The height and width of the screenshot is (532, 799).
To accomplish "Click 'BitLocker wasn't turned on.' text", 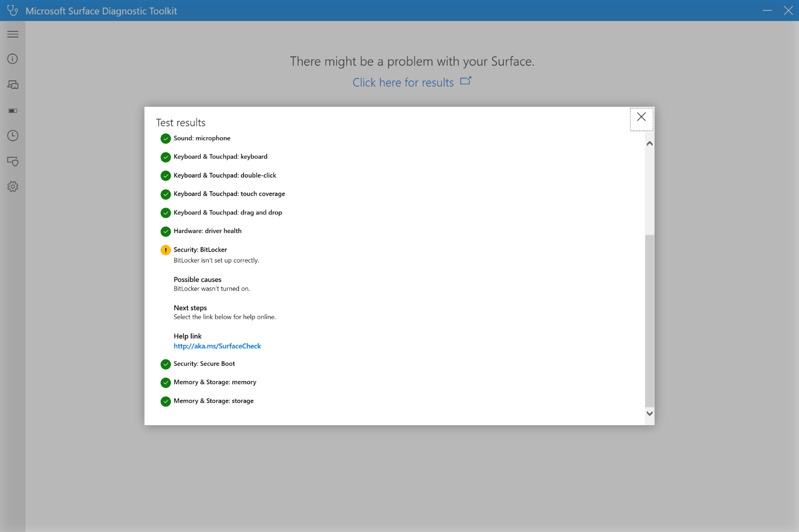I will coord(212,289).
